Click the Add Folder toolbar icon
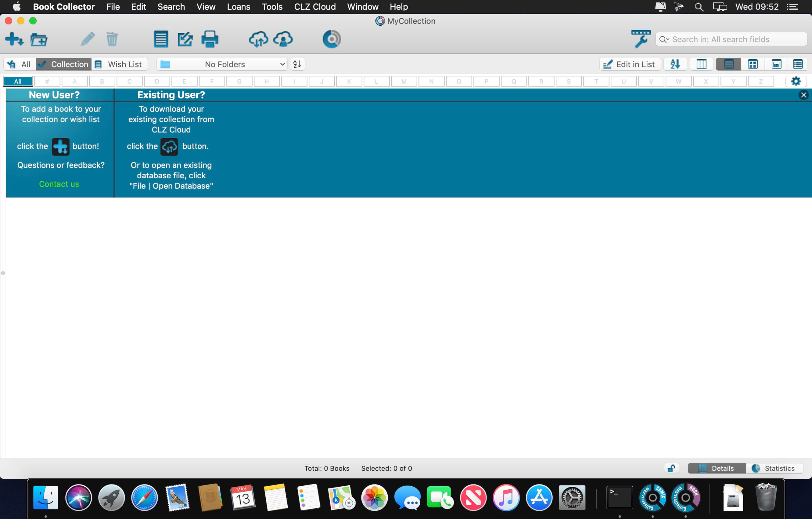Viewport: 812px width, 519px height. (39, 39)
